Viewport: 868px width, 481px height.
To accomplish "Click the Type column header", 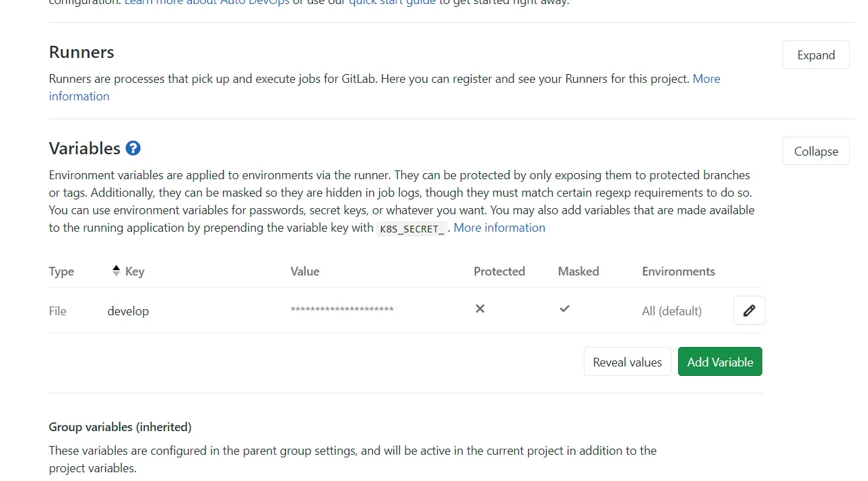I will [x=61, y=271].
